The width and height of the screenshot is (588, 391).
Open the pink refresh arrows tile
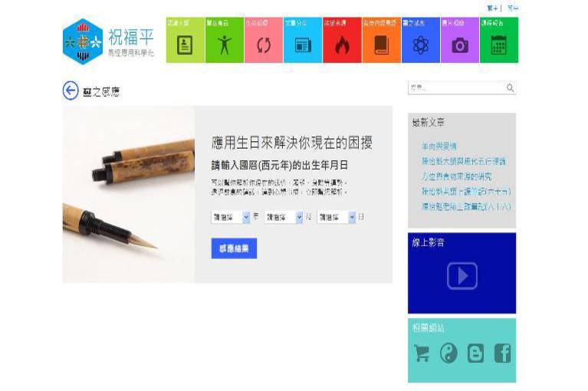[x=264, y=40]
